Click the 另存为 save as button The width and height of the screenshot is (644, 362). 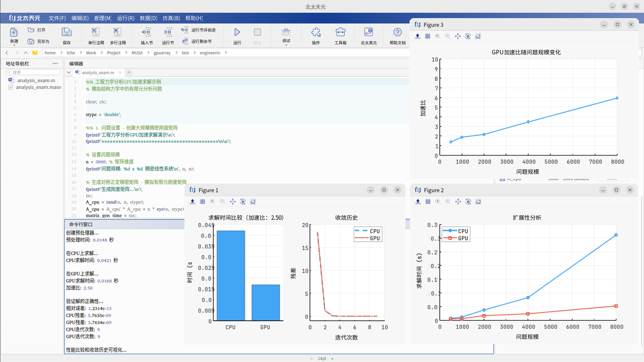[39, 41]
